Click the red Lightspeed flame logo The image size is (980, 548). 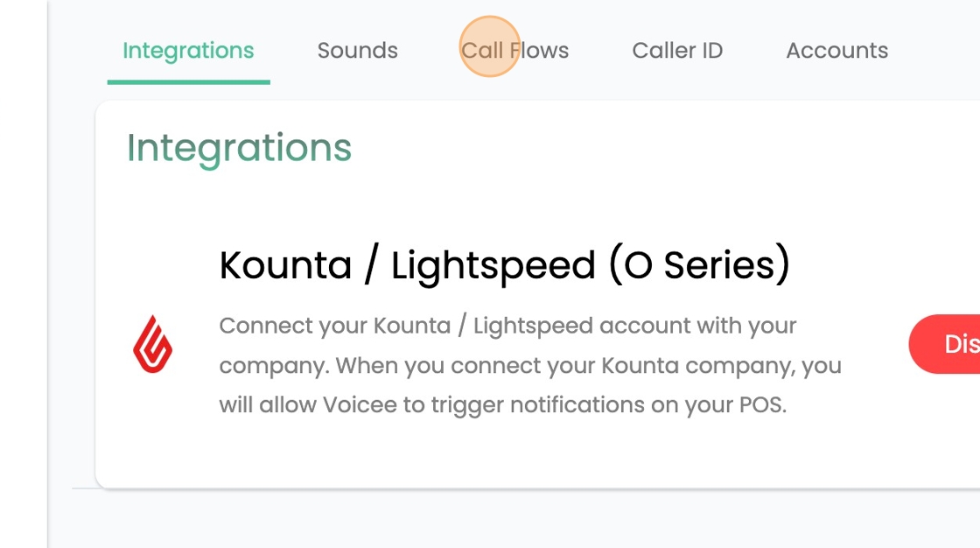click(152, 344)
